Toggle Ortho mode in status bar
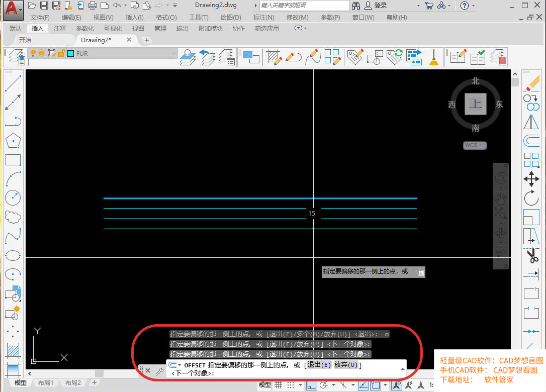546x392 pixels. [312, 385]
